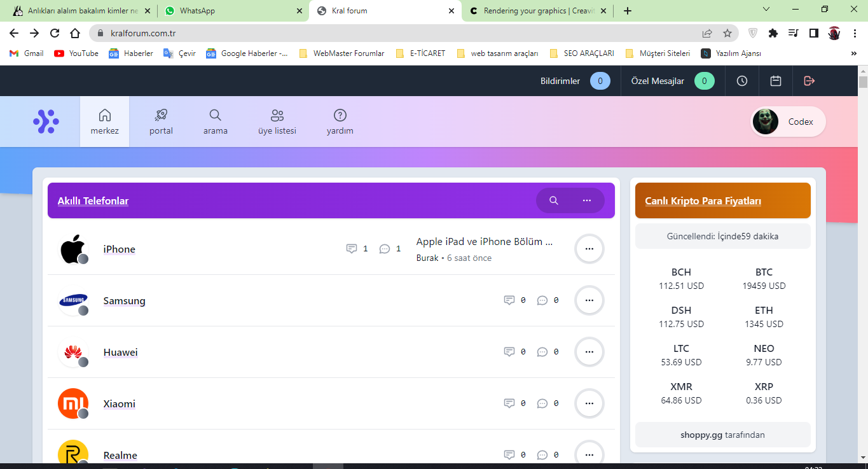Expand the iPhone row options button

pyautogui.click(x=589, y=249)
